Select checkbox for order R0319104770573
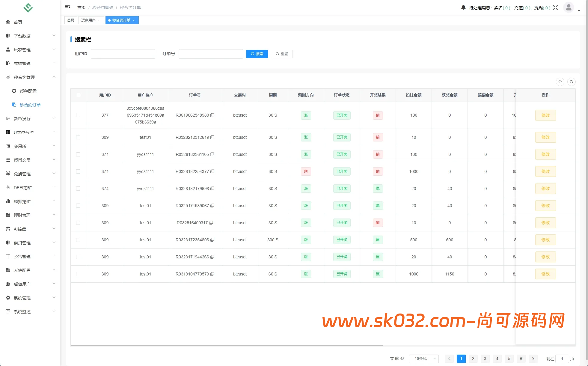 (78, 274)
